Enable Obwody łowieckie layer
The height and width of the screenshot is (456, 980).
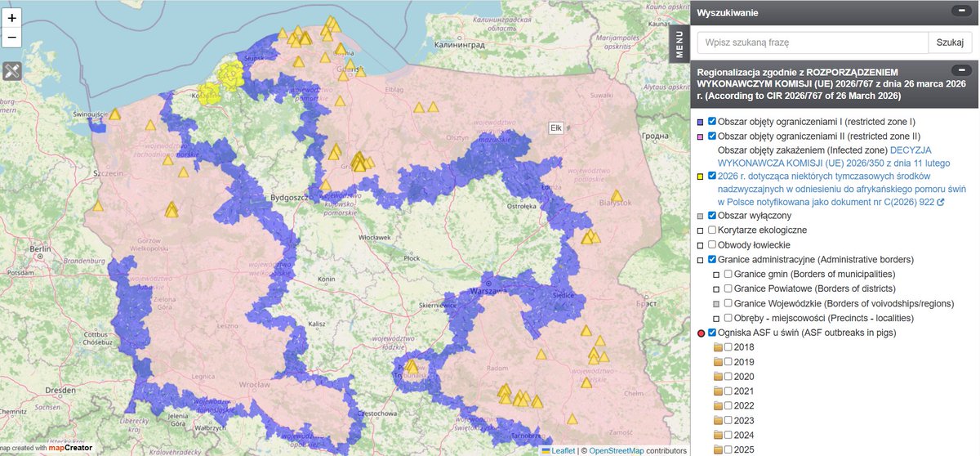(712, 244)
